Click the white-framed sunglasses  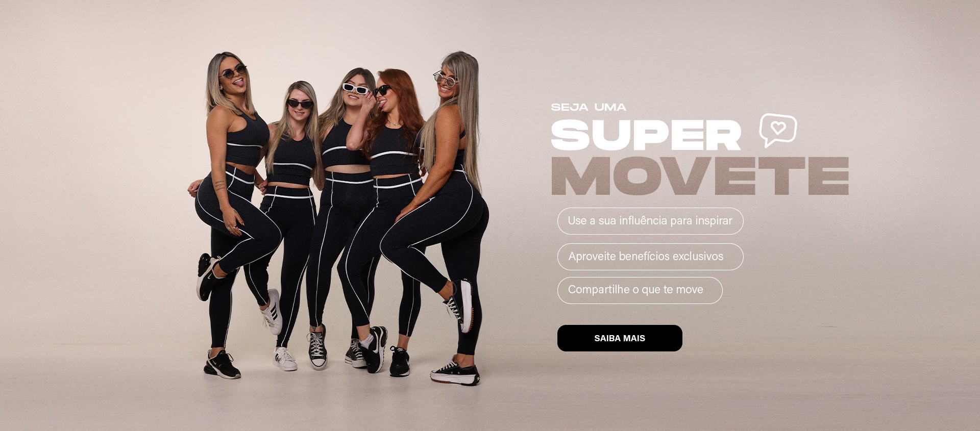(x=355, y=89)
